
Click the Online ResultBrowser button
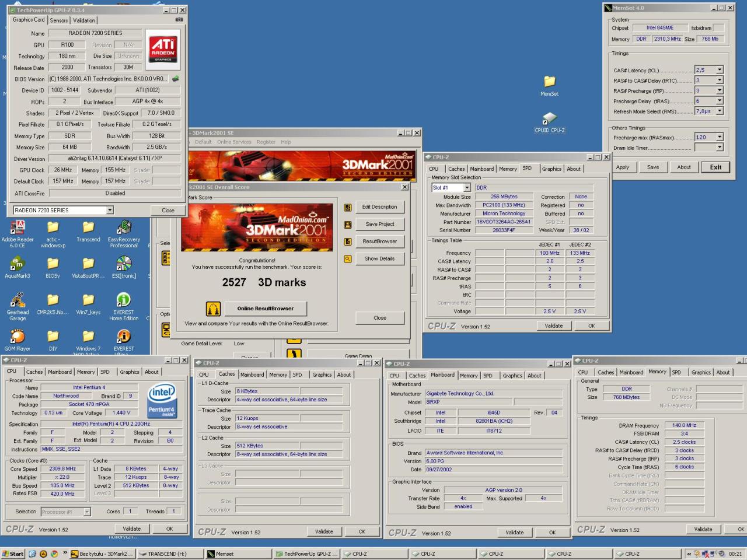click(266, 309)
